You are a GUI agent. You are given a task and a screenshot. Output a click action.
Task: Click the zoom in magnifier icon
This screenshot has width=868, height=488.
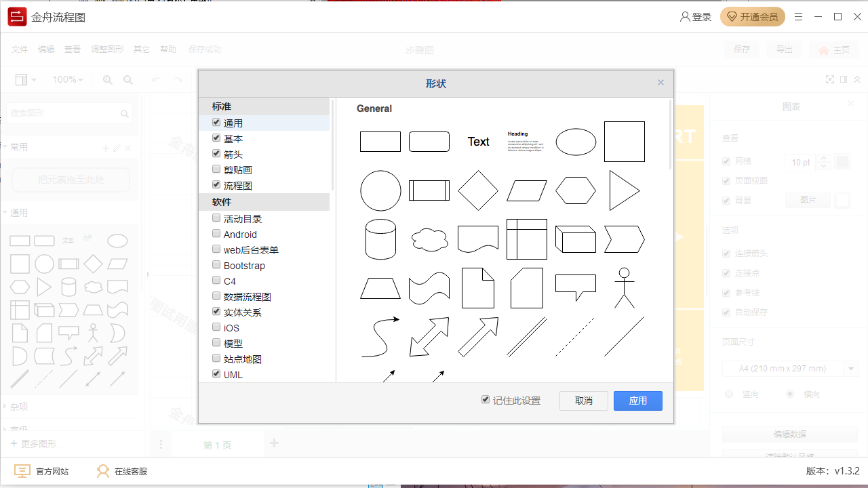click(x=107, y=79)
